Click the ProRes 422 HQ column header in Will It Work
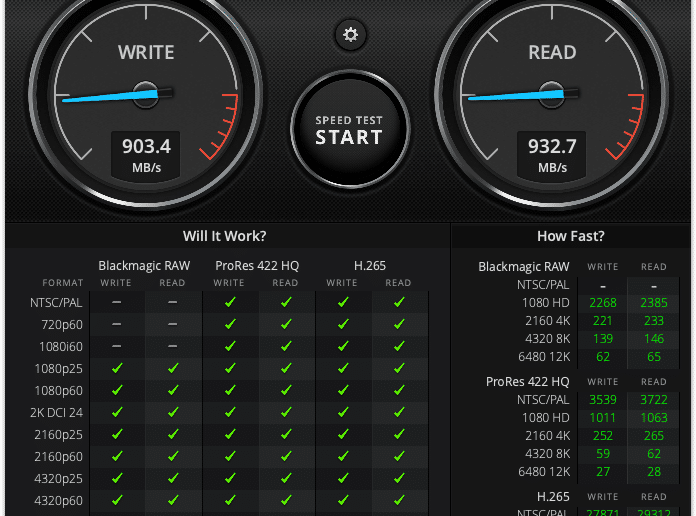 pyautogui.click(x=257, y=266)
